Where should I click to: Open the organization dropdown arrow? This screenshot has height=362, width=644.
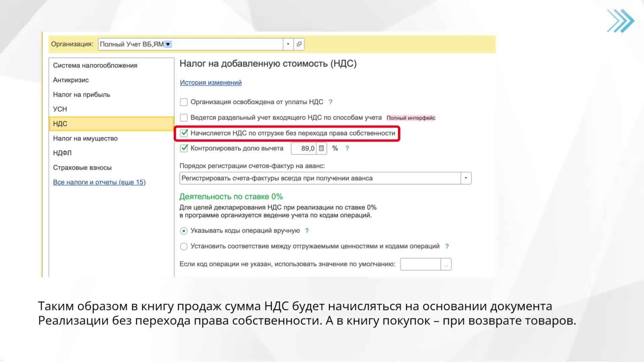tap(288, 44)
